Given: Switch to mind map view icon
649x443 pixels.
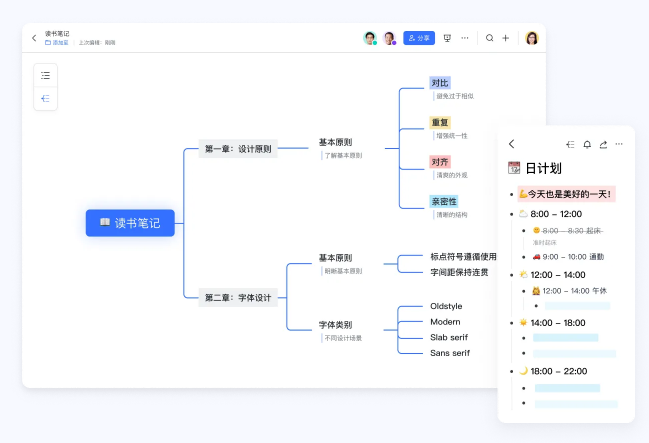Looking at the screenshot, I should (46, 99).
